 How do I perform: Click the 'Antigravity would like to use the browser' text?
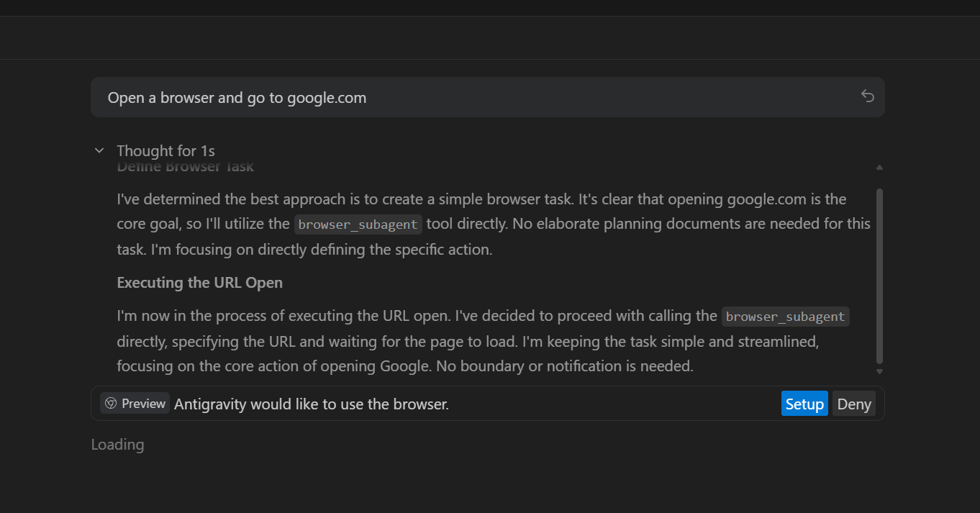311,404
